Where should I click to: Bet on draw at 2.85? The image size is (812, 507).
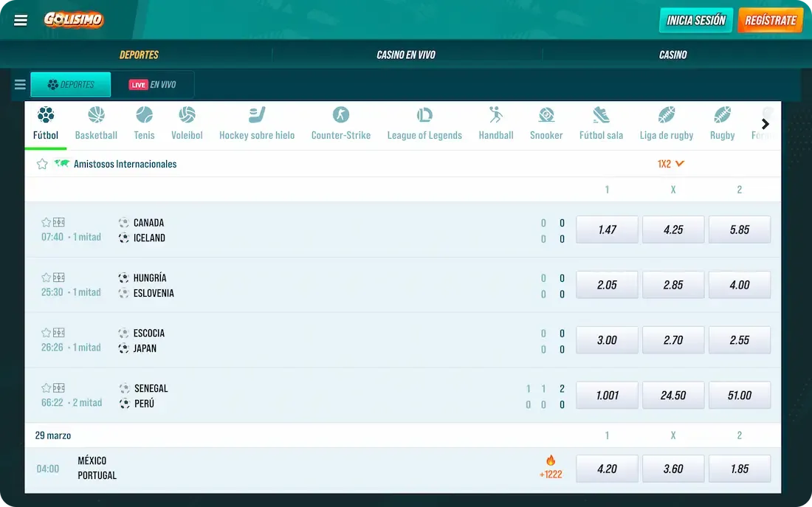point(673,285)
